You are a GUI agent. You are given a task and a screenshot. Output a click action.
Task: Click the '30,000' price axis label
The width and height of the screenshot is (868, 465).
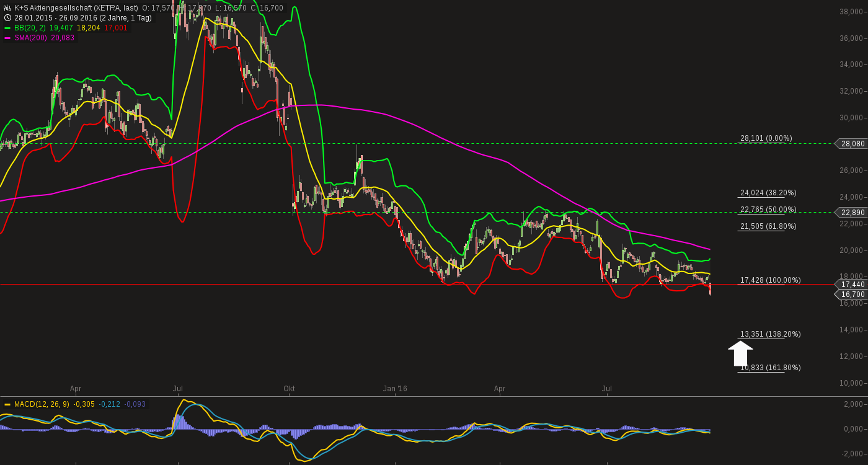point(852,118)
